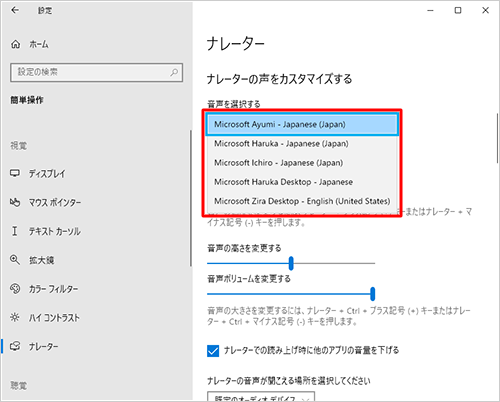Image resolution: width=500 pixels, height=402 pixels.
Task: Maximize the Settings window
Action: pyautogui.click(x=458, y=10)
